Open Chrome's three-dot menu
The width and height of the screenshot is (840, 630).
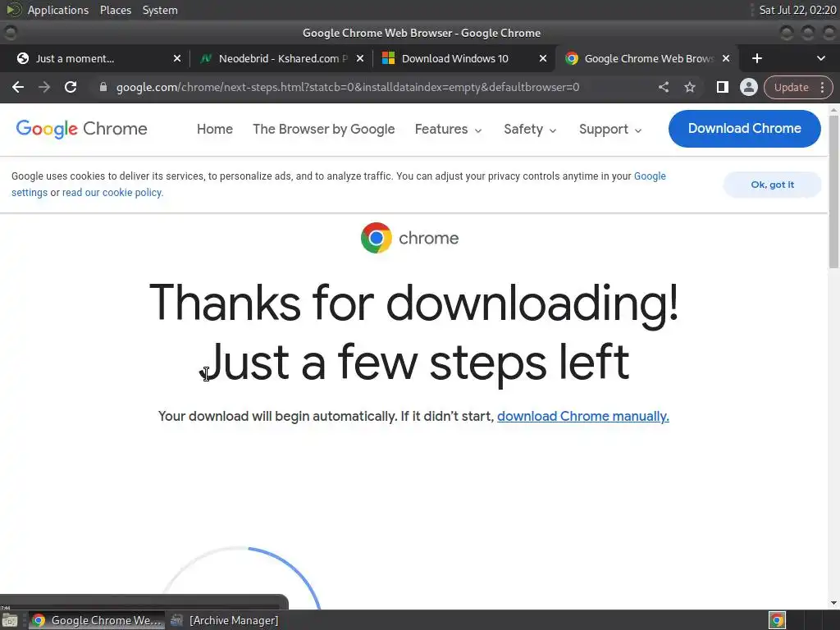(822, 87)
